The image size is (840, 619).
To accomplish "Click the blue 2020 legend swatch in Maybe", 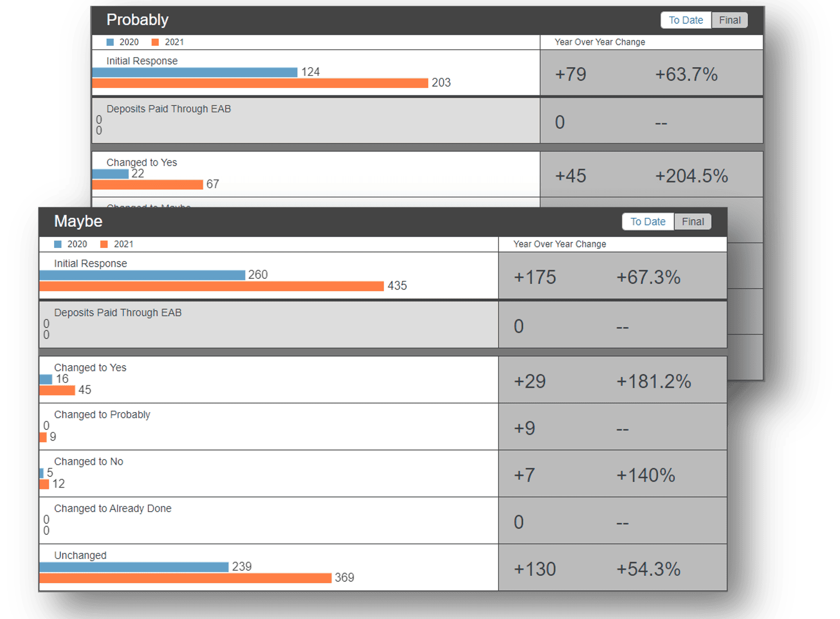I will (58, 244).
